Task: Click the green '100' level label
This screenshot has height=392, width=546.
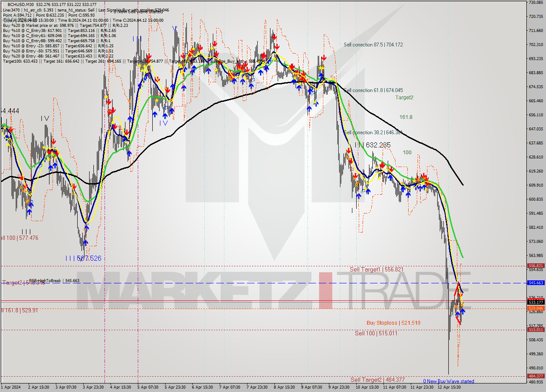Action: tap(407, 152)
